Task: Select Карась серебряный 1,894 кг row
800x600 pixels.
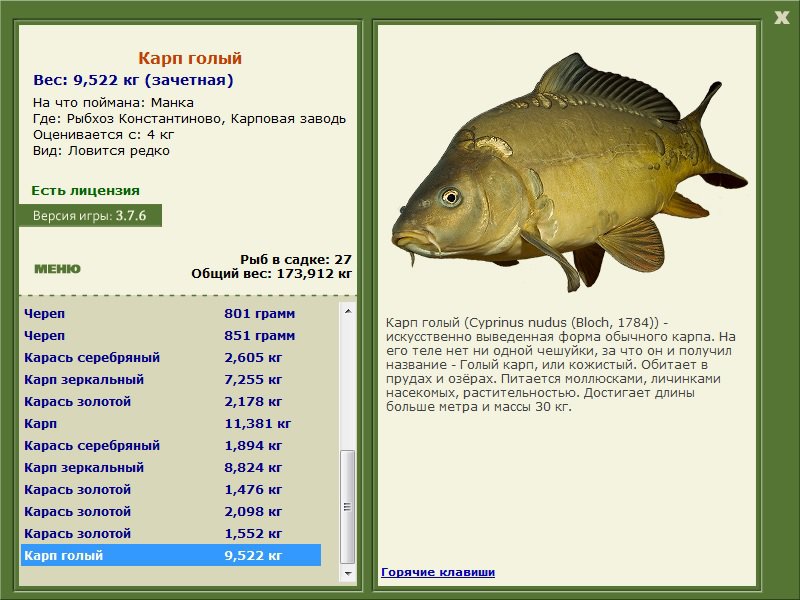Action: click(171, 445)
